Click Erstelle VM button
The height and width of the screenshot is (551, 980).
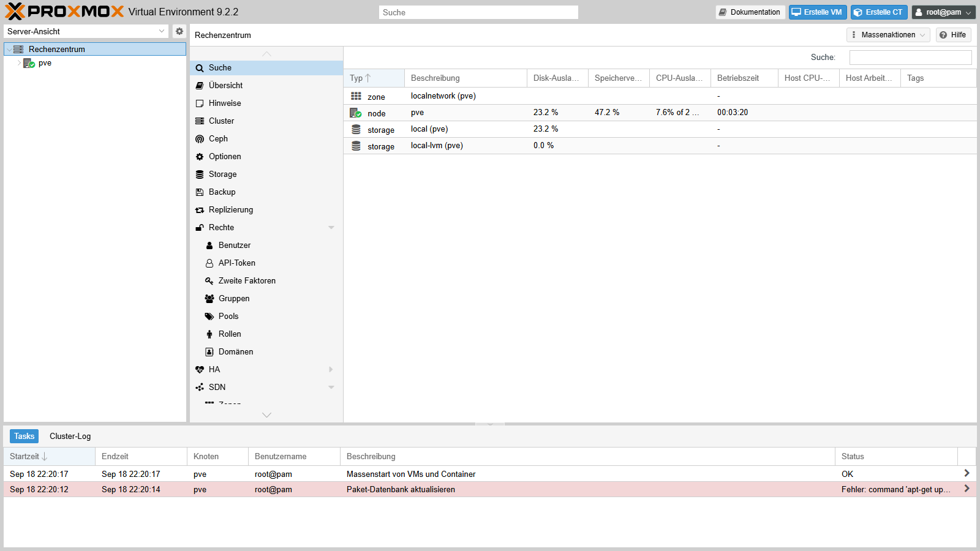click(818, 12)
